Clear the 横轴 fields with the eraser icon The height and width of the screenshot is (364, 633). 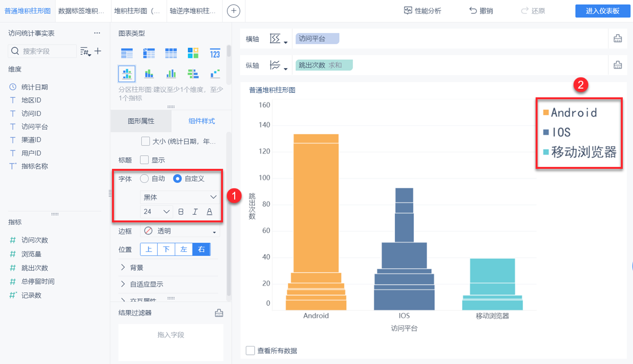[618, 39]
